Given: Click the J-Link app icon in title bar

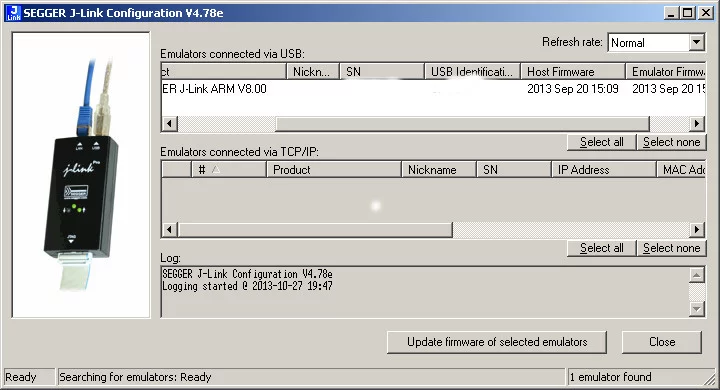Looking at the screenshot, I should click(x=13, y=13).
